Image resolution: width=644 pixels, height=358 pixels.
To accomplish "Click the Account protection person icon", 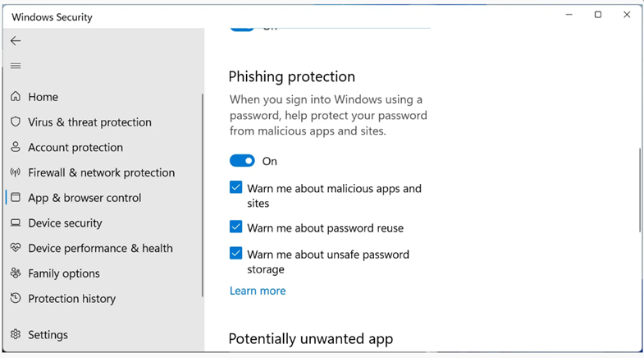I will click(16, 147).
